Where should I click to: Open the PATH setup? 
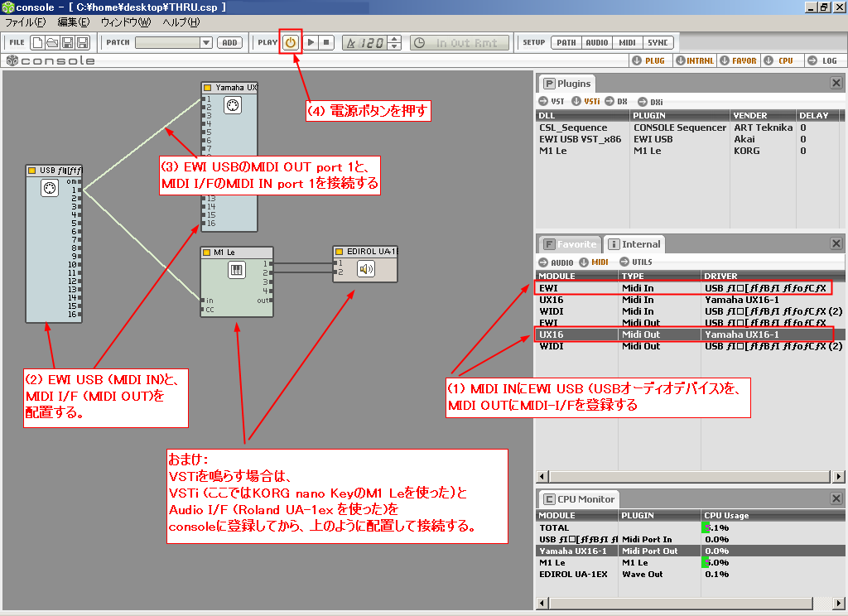click(566, 43)
